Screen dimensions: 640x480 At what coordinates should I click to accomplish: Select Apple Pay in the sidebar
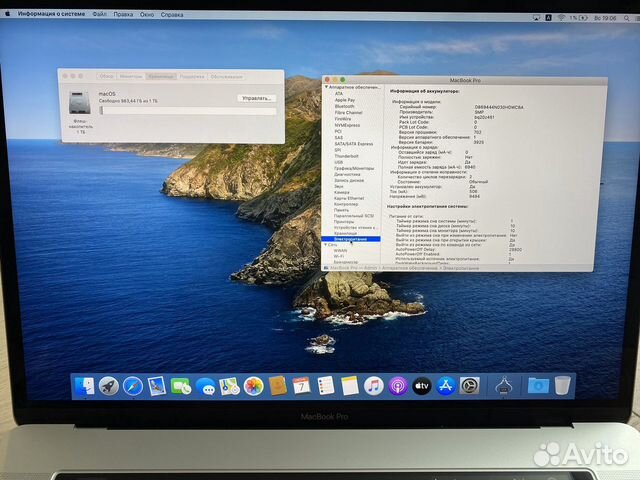click(345, 100)
